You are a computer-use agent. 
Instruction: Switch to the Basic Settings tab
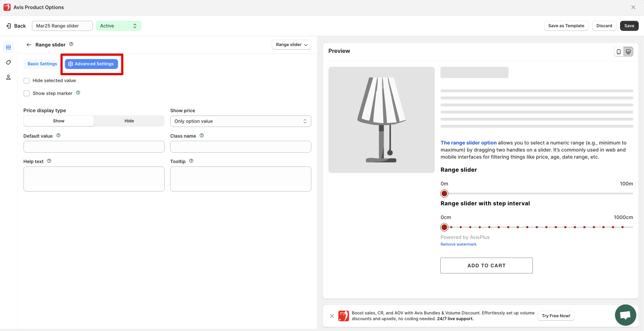pyautogui.click(x=42, y=64)
